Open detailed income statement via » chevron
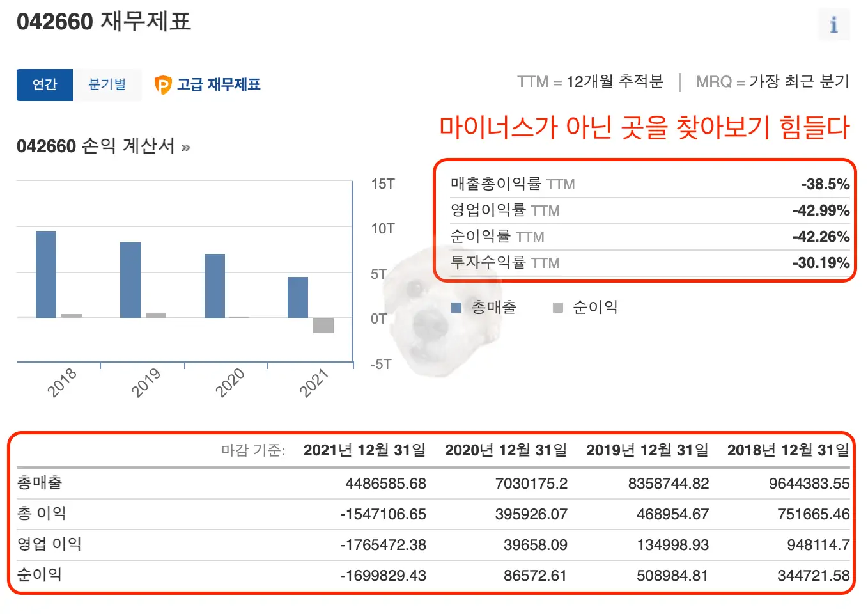The height and width of the screenshot is (614, 868). coord(185,146)
